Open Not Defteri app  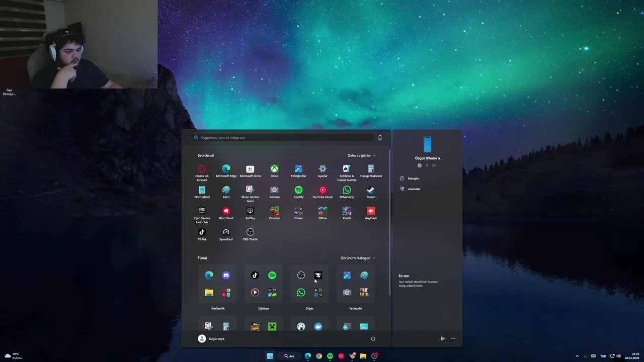[x=202, y=192]
